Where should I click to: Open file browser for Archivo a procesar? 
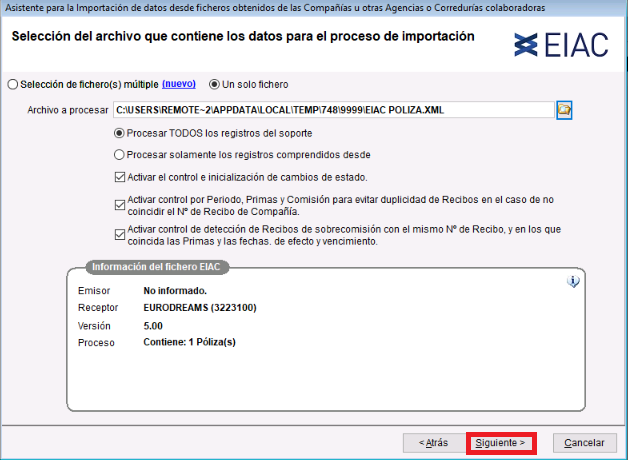[564, 110]
